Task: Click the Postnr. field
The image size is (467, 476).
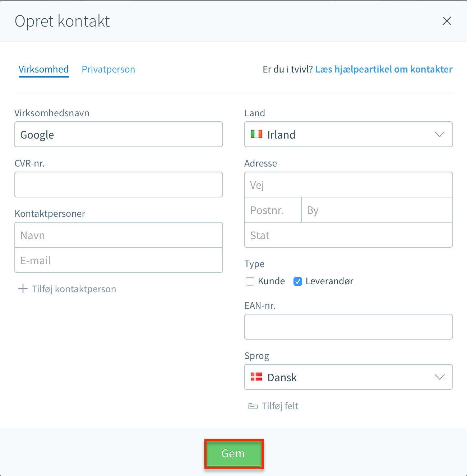Action: [x=273, y=210]
